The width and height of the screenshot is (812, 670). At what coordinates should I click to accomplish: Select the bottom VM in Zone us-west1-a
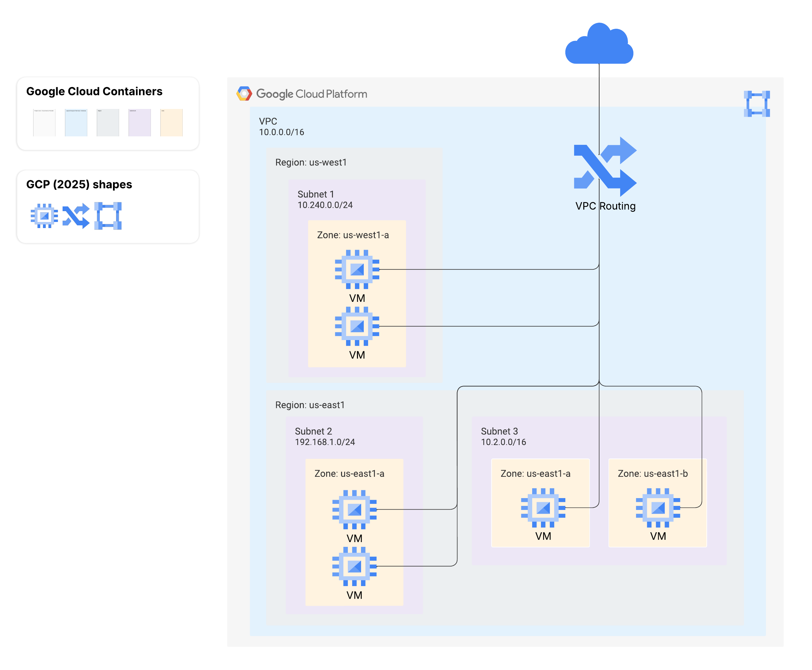[357, 326]
